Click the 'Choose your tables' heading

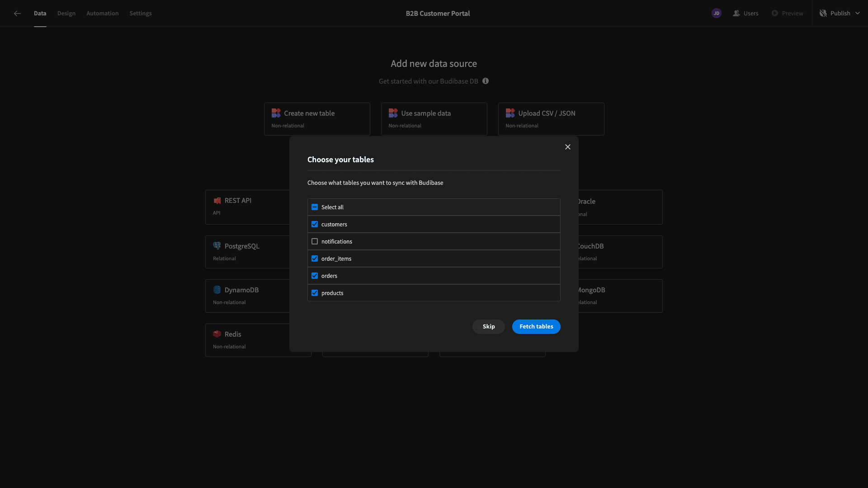click(x=340, y=160)
